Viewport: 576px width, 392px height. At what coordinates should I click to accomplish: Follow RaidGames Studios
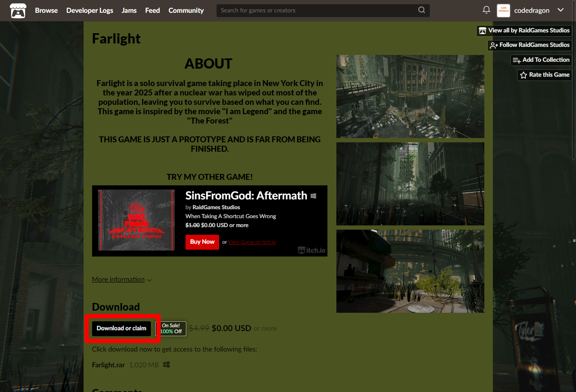tap(530, 45)
